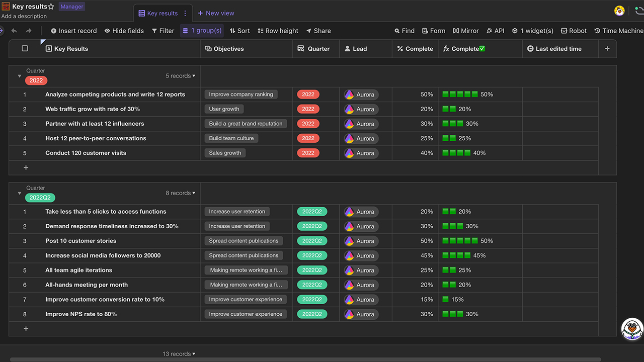Open Find search tool
This screenshot has width=644, height=362.
(x=405, y=31)
